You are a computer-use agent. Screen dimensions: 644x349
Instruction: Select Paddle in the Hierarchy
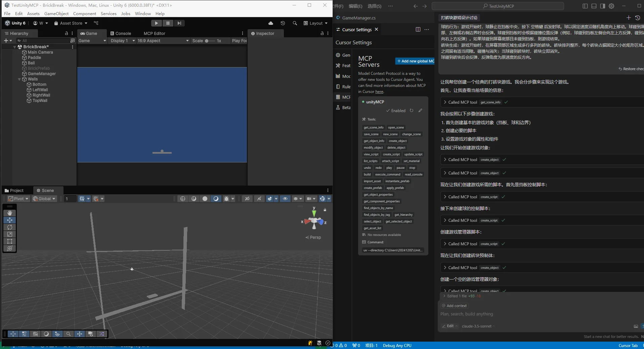[34, 58]
